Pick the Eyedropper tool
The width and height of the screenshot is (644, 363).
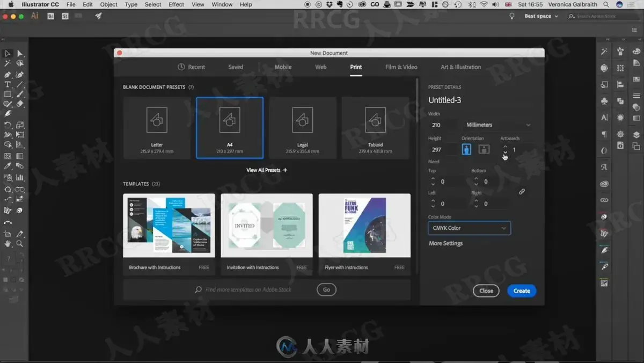(x=8, y=166)
